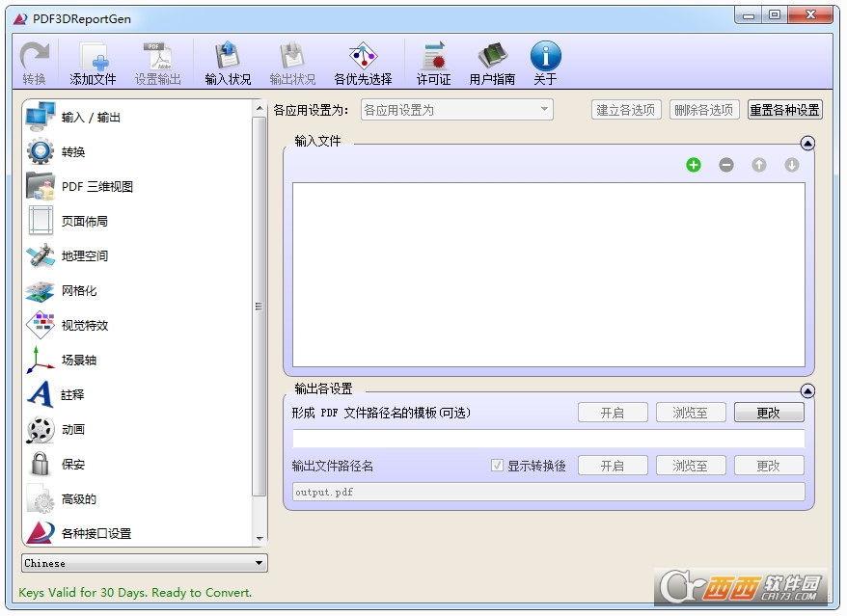Select 高级的 advanced gear icon in sidebar
847x616 pixels.
click(41, 498)
